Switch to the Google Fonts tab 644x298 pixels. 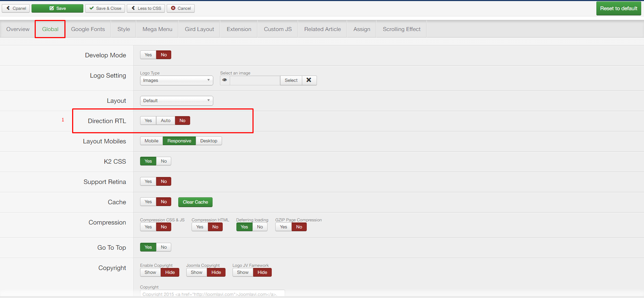point(88,29)
